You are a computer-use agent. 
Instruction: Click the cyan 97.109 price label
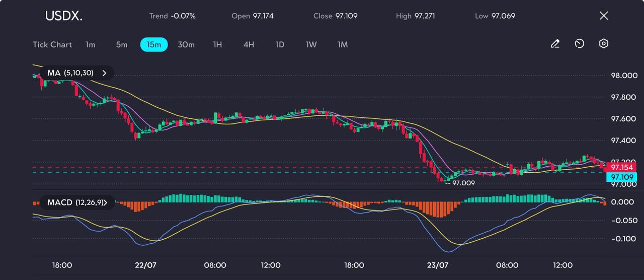[x=621, y=177]
